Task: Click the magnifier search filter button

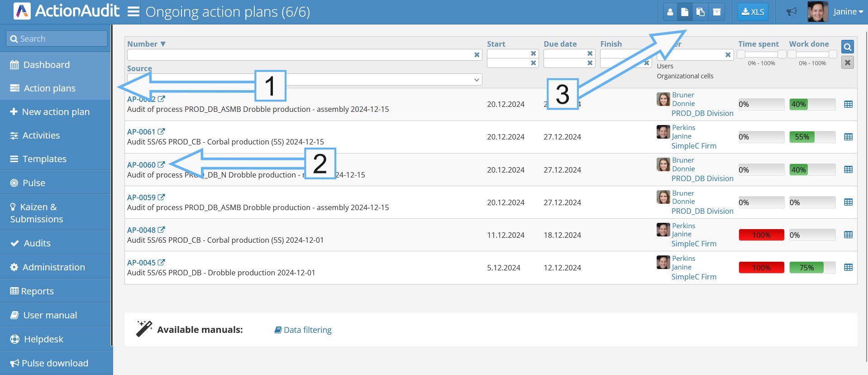Action: 848,47
